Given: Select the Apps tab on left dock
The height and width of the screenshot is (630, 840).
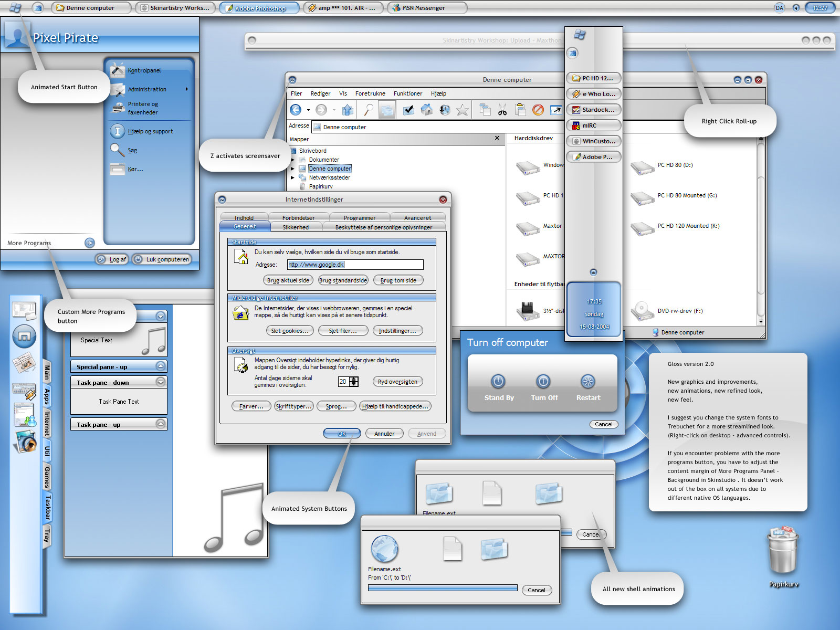Looking at the screenshot, I should click(x=47, y=396).
